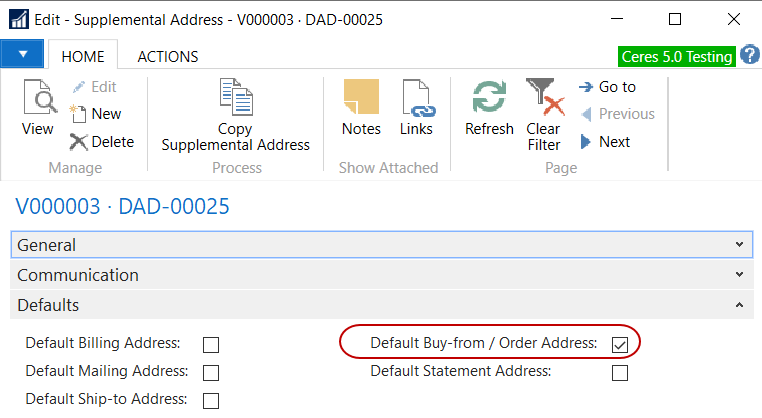
Task: Enable Default Billing Address checkbox
Action: 211,345
